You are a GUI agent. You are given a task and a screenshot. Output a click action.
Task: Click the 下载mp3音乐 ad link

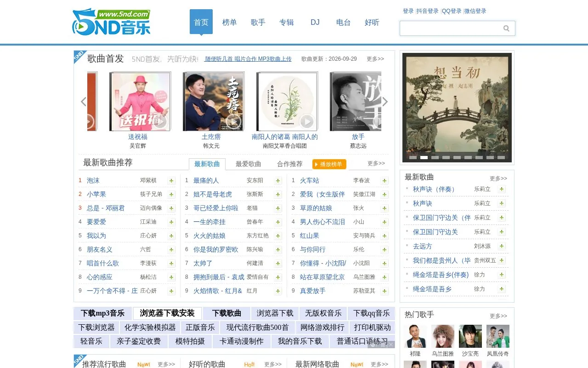point(102,313)
